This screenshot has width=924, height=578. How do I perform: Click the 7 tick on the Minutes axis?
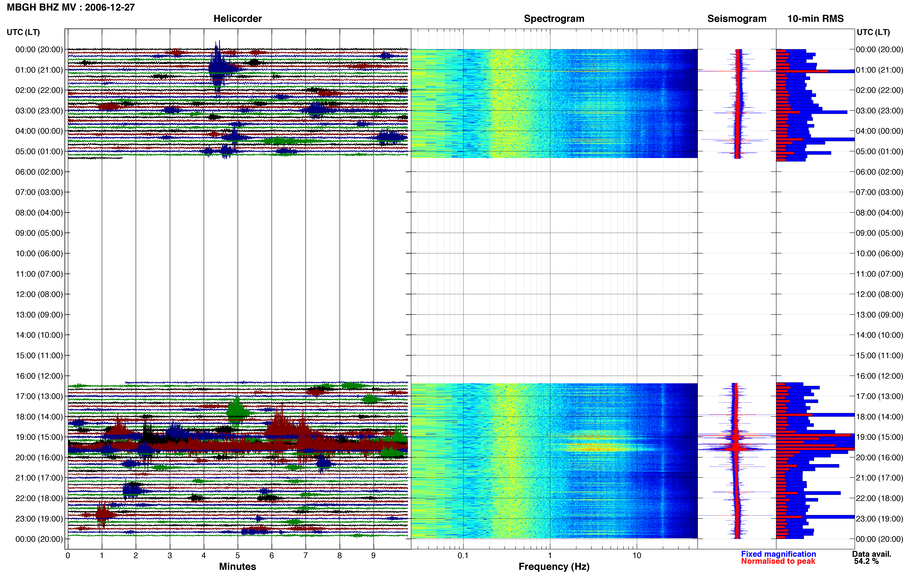tap(305, 555)
